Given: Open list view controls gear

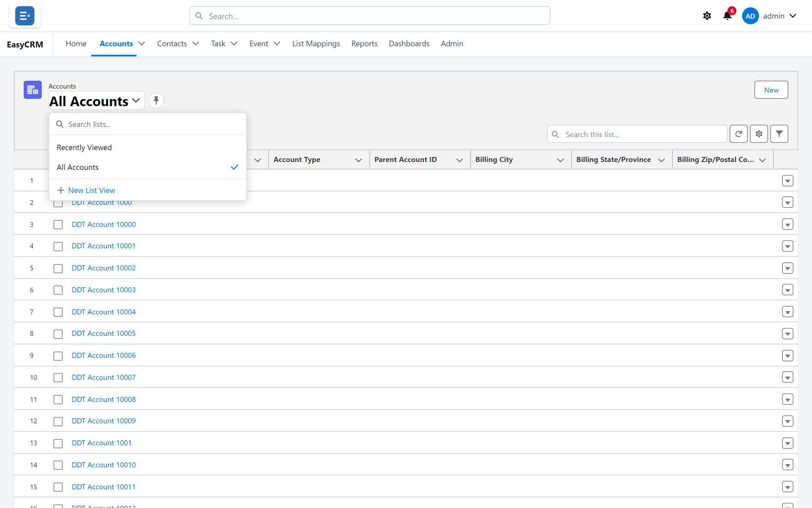Looking at the screenshot, I should [x=759, y=134].
